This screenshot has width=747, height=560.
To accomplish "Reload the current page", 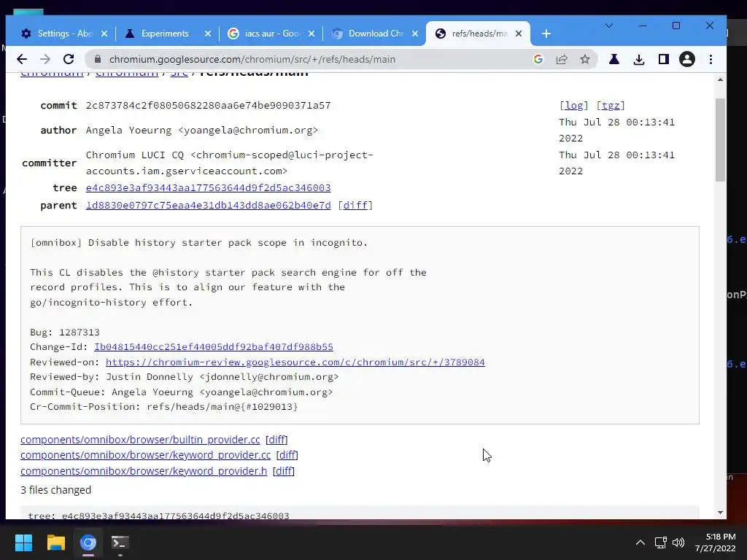I will click(x=69, y=59).
